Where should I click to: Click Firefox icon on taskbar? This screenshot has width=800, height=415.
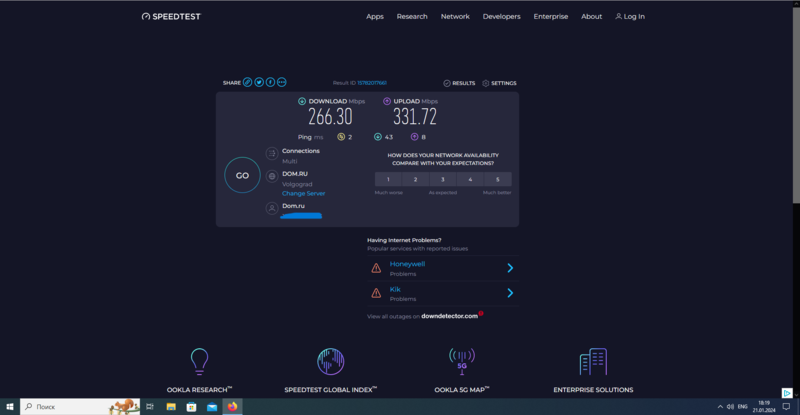pos(232,407)
